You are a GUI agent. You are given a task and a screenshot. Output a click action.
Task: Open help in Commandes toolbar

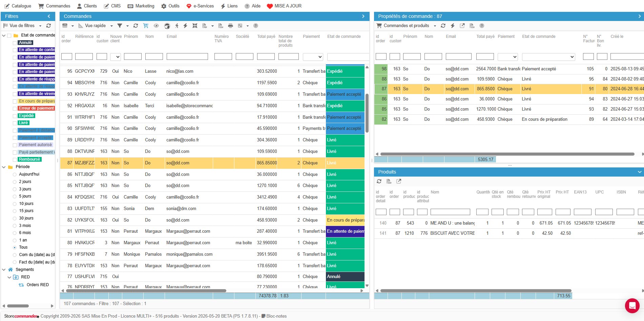point(256,26)
